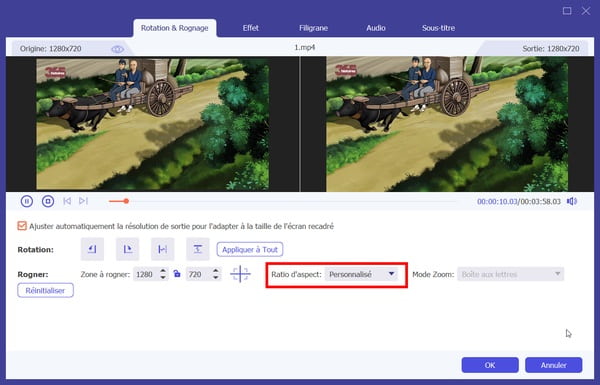Click the original video preview
Screen dimensions: 600x385
point(152,124)
